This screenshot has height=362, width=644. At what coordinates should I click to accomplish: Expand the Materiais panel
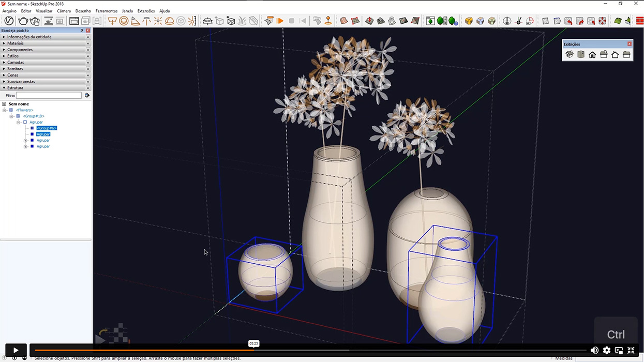pyautogui.click(x=16, y=43)
